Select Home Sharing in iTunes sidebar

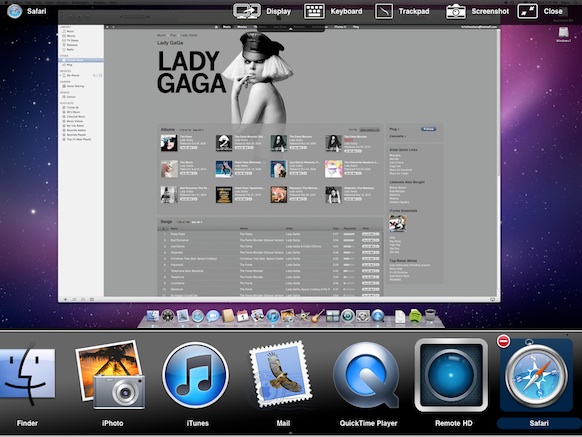point(73,86)
